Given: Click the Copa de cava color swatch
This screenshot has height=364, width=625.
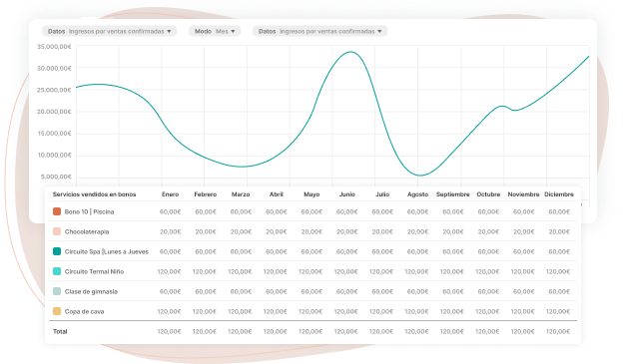Looking at the screenshot, I should tap(57, 311).
